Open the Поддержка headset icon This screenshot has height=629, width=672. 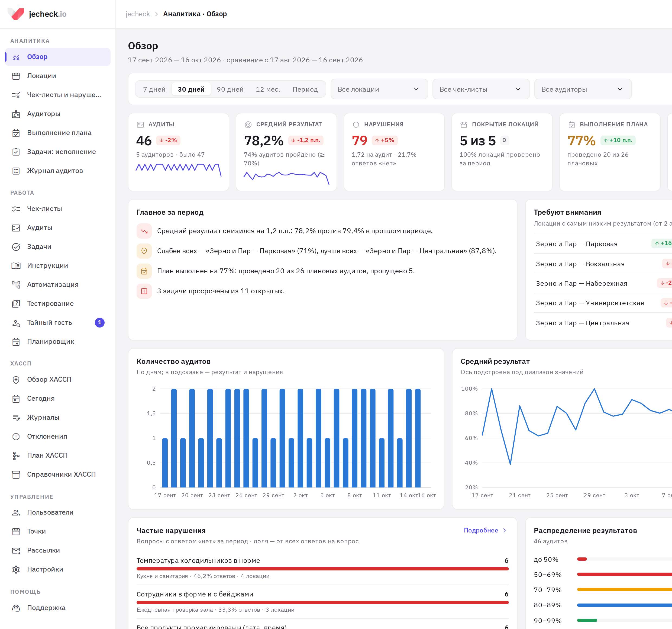pos(16,608)
